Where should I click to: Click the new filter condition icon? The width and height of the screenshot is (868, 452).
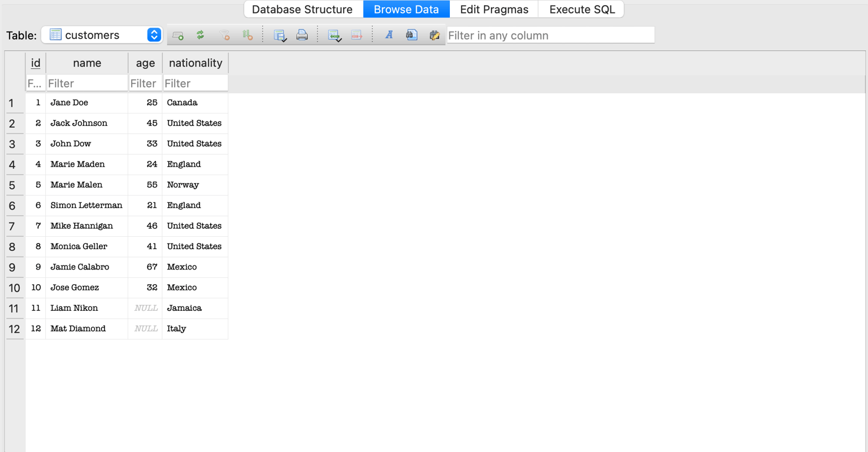[x=177, y=36]
